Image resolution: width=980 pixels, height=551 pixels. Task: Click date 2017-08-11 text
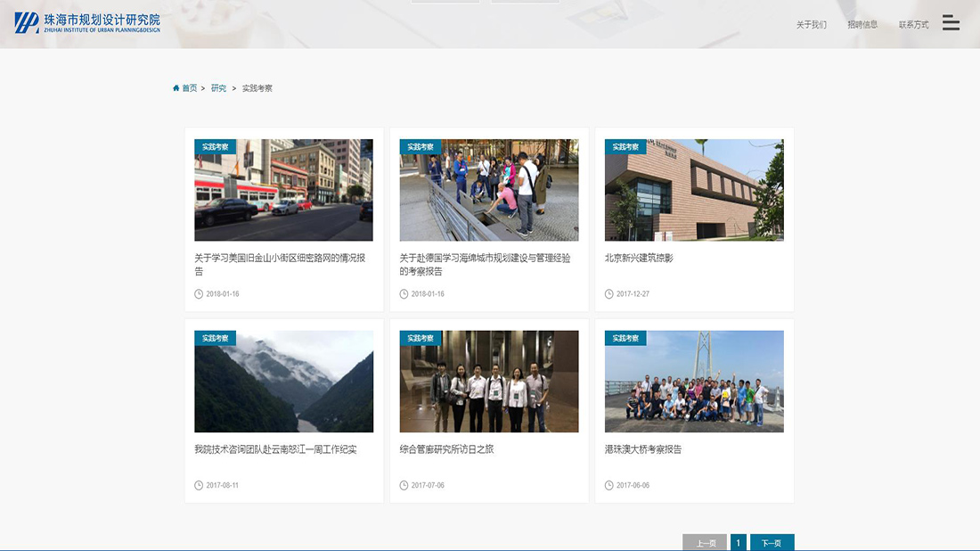coord(223,485)
